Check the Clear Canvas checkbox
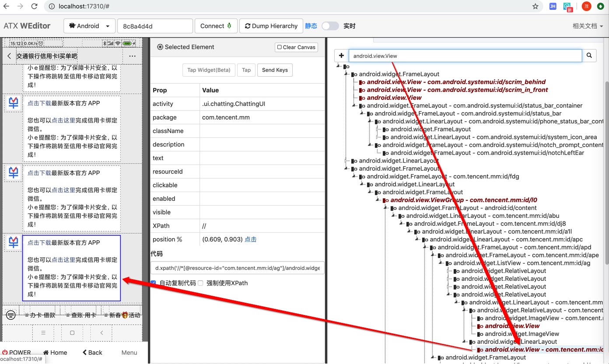The image size is (609, 364). [x=280, y=47]
